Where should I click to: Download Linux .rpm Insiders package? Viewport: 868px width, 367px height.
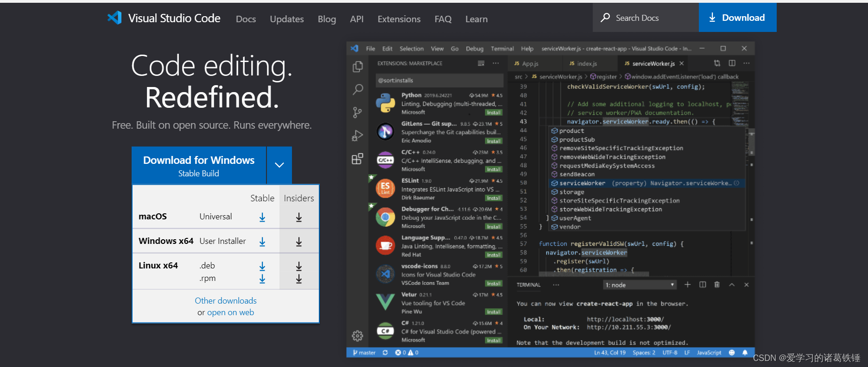[299, 279]
